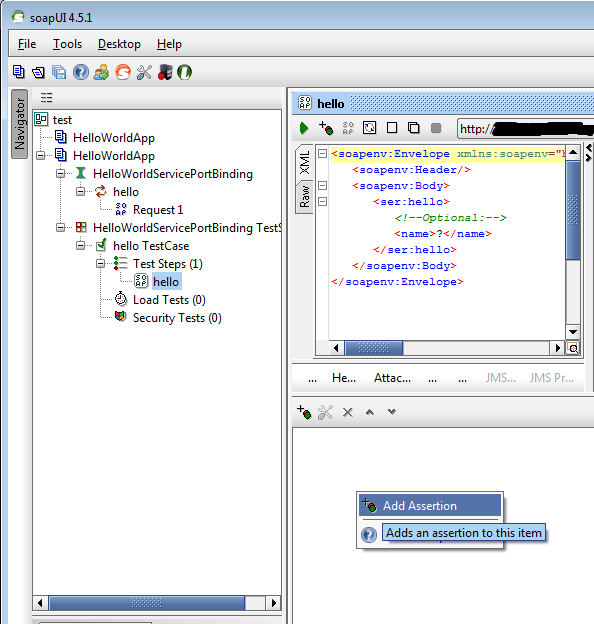Screen dimensions: 594x624
Task: Recreate default request from schema icon
Action: pyautogui.click(x=370, y=128)
